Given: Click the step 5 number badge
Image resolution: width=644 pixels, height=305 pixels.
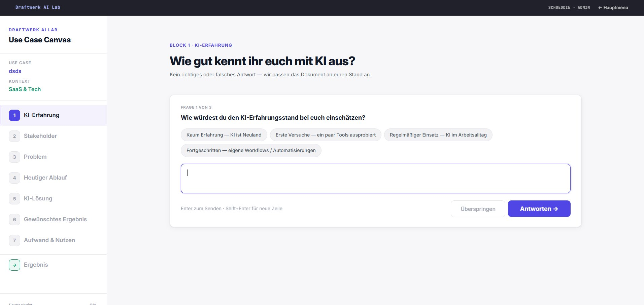Looking at the screenshot, I should (x=14, y=199).
